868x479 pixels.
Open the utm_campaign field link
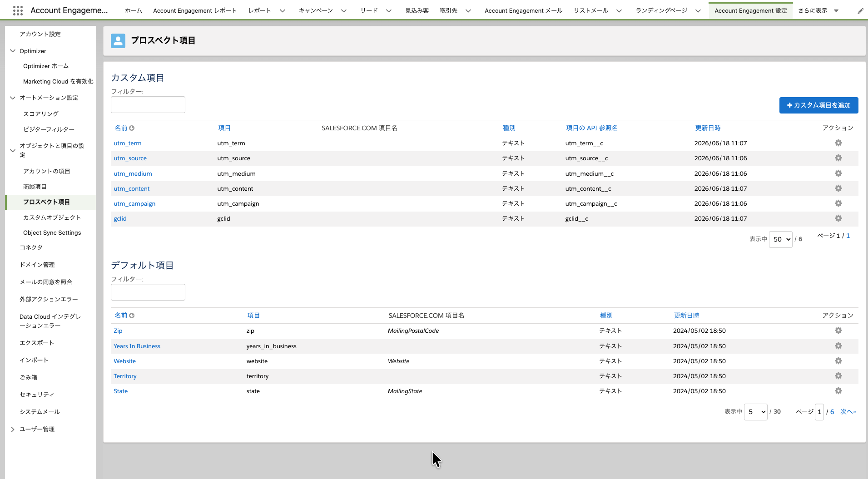[x=134, y=203]
